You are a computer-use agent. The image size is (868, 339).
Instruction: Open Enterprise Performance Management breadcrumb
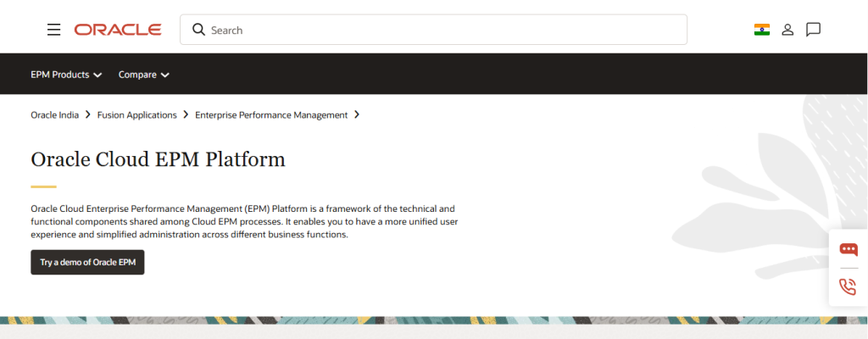(x=271, y=114)
